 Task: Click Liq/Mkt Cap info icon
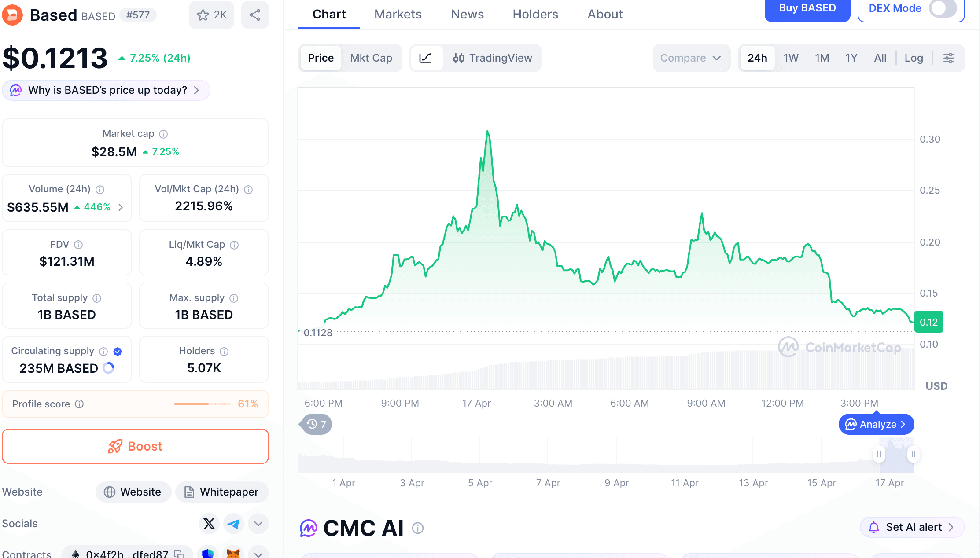[234, 245]
